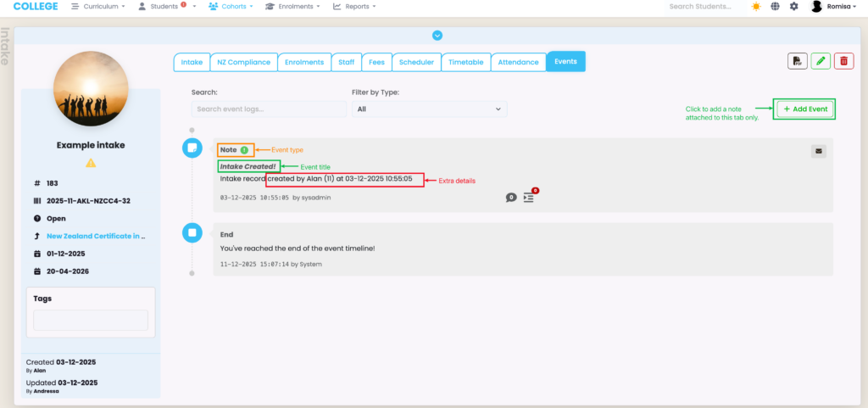Click the red trash delete icon
Screen dimensions: 868x408
(x=843, y=61)
